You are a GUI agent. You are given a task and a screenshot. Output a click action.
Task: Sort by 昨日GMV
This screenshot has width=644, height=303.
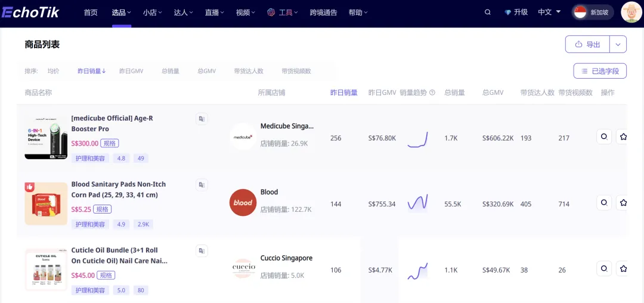click(131, 71)
